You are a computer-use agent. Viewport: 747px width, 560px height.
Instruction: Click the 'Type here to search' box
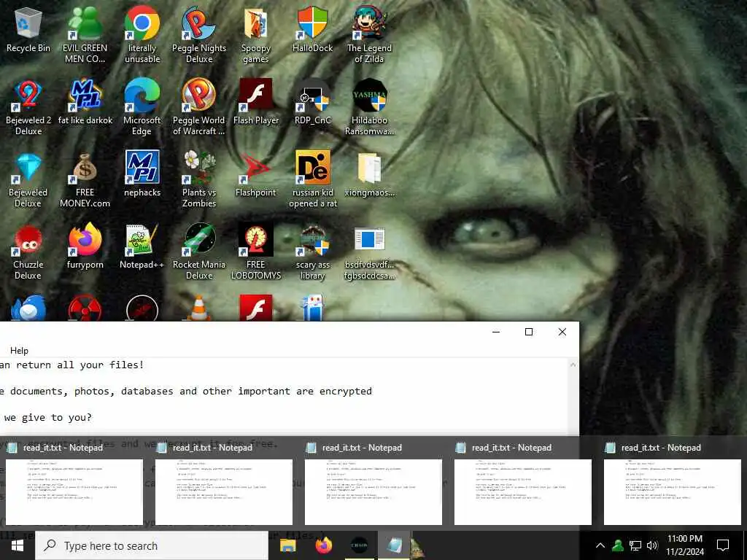click(x=152, y=545)
